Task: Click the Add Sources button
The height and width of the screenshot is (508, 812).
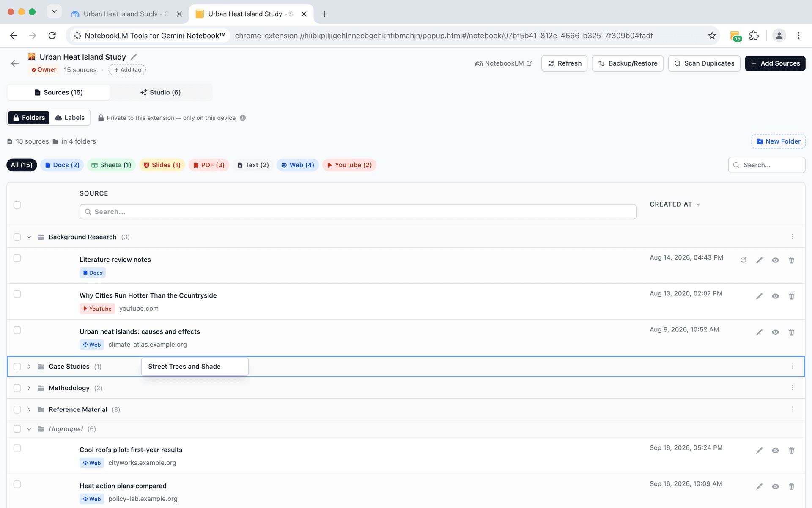Action: (775, 63)
